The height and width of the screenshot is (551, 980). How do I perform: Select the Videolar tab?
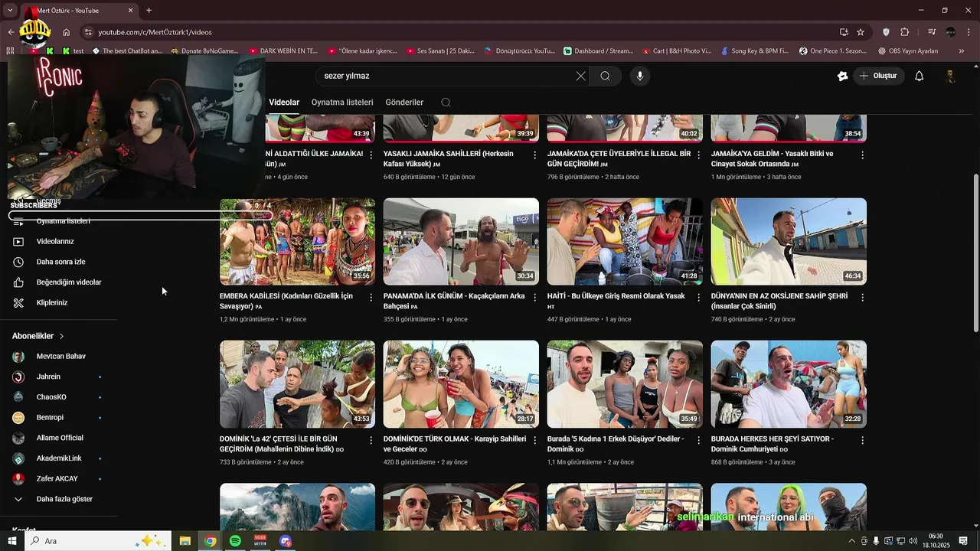(x=284, y=103)
